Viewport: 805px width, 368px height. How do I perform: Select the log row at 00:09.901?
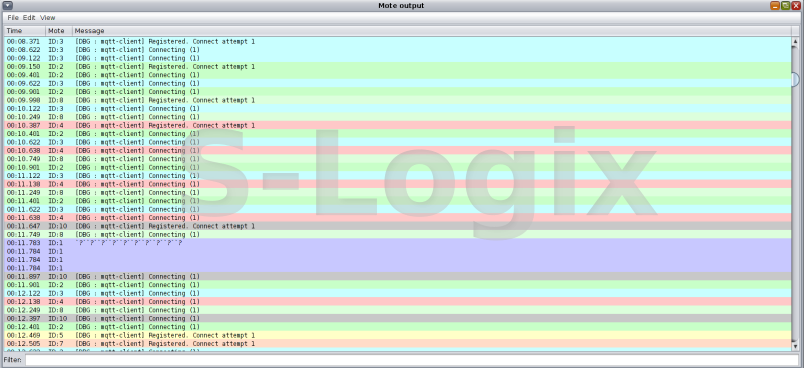click(397, 91)
